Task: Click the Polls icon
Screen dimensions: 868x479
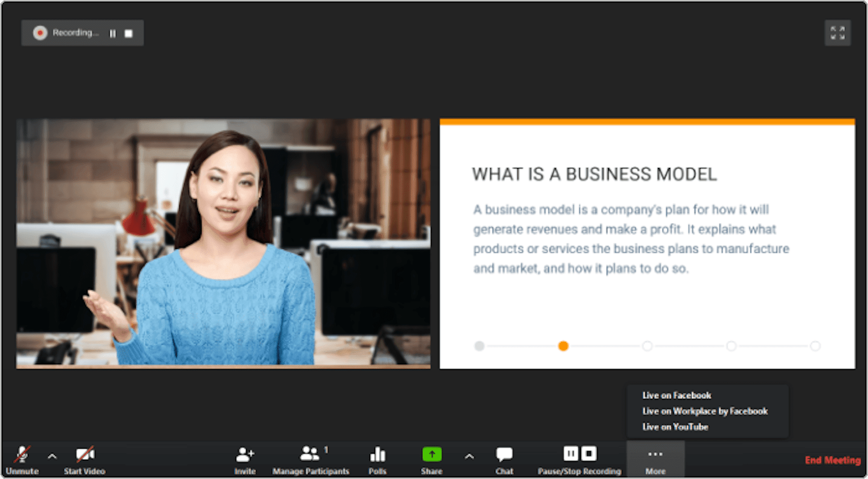Action: pos(377,456)
